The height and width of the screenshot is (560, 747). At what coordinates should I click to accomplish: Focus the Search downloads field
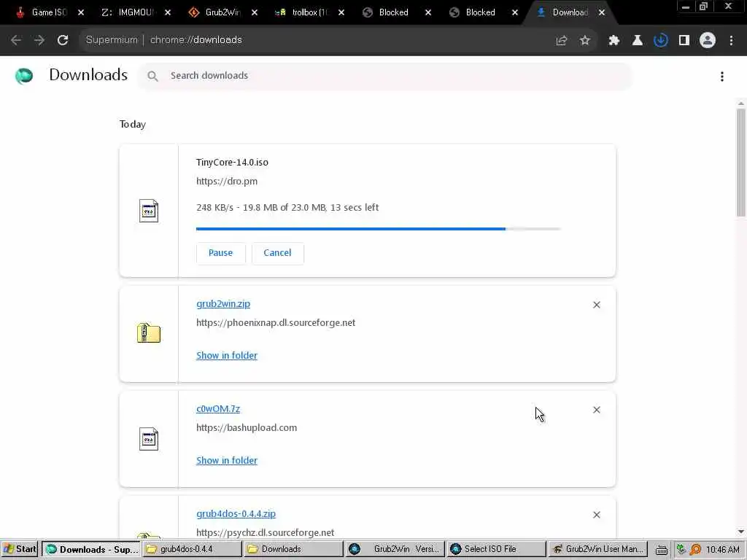pyautogui.click(x=385, y=76)
